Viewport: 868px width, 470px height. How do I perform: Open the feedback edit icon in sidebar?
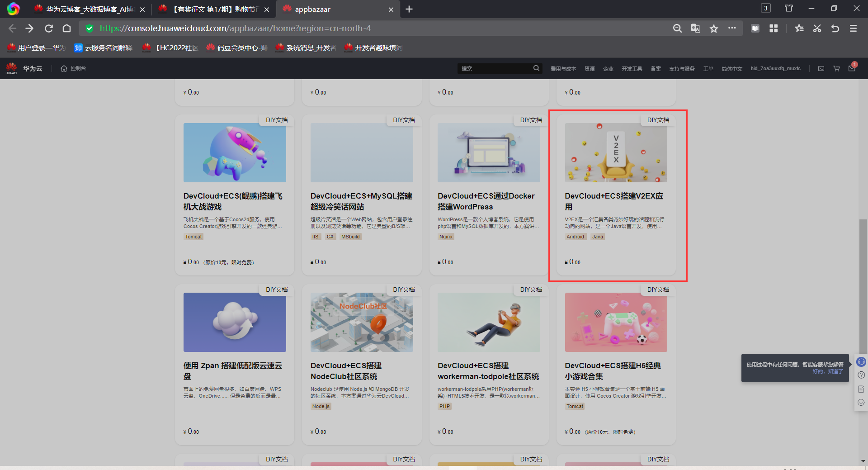pos(861,389)
